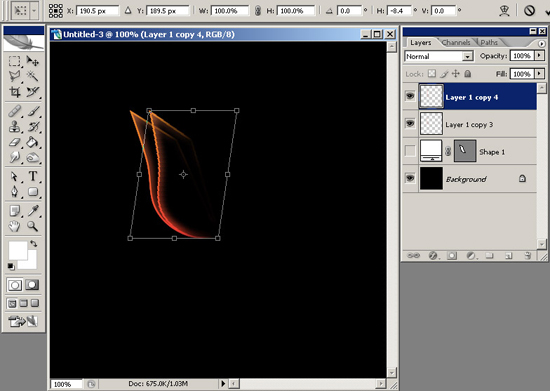Select the Hand tool

[x=14, y=226]
